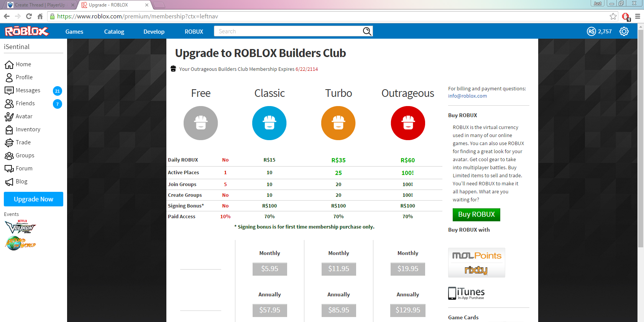644x322 pixels.
Task: Open the Home sidebar link
Action: pyautogui.click(x=23, y=64)
